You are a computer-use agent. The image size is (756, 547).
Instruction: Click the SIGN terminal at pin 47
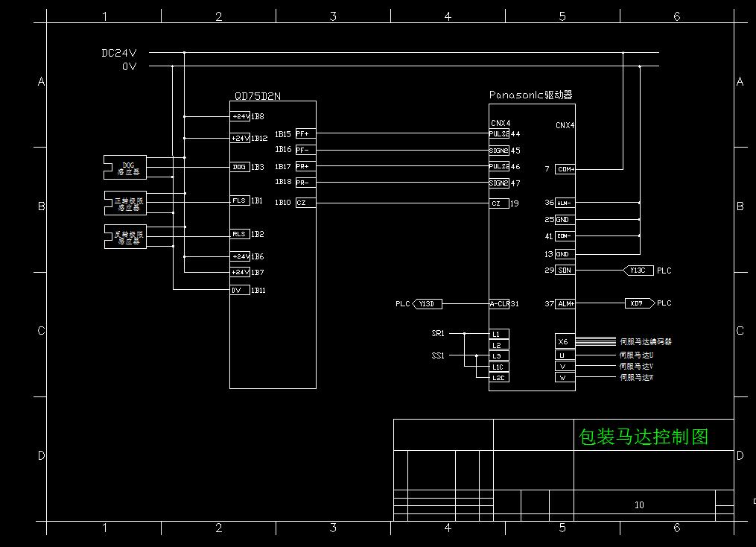[499, 183]
